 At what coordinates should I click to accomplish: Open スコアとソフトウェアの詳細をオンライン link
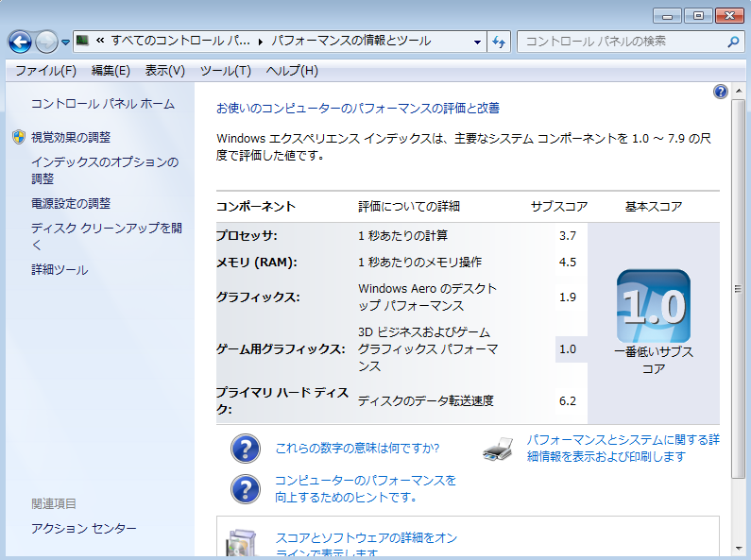367,546
